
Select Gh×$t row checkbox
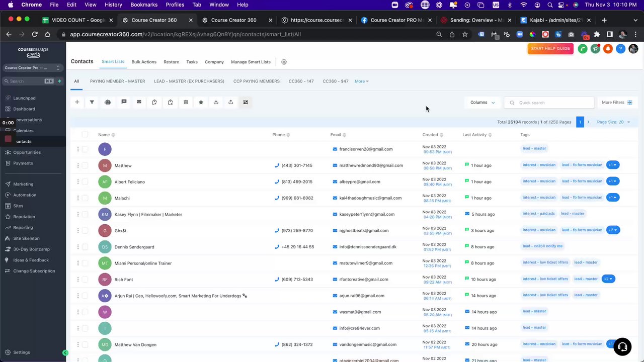[x=85, y=230]
